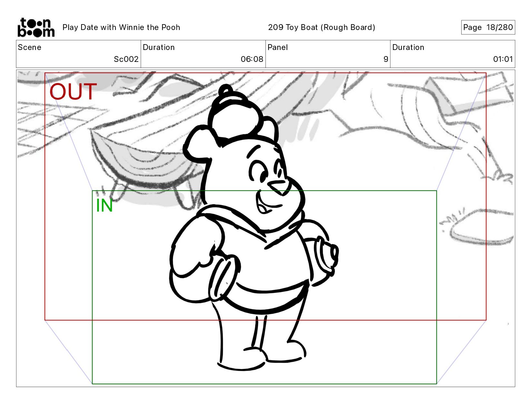This screenshot has height=411, width=532.
Task: Click the scene value 'Sc002'
Action: (126, 59)
